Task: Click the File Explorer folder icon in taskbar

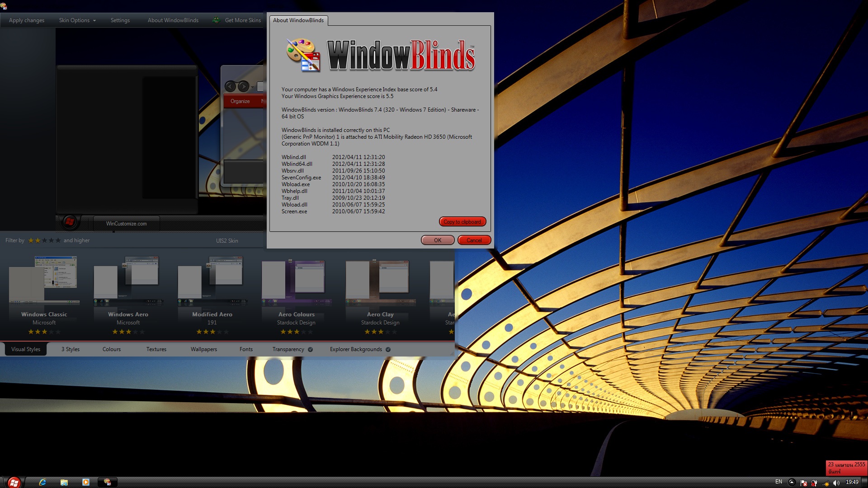Action: point(64,482)
